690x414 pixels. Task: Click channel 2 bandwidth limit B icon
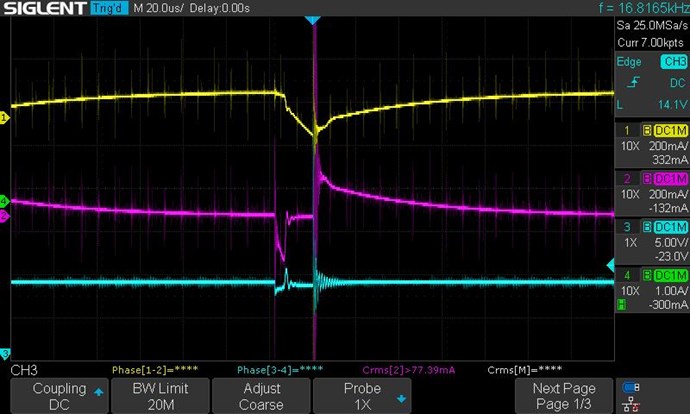click(x=647, y=179)
